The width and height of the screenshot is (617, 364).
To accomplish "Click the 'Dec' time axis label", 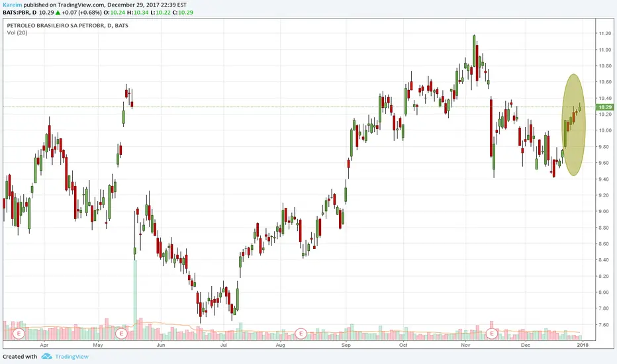I will click(526, 345).
